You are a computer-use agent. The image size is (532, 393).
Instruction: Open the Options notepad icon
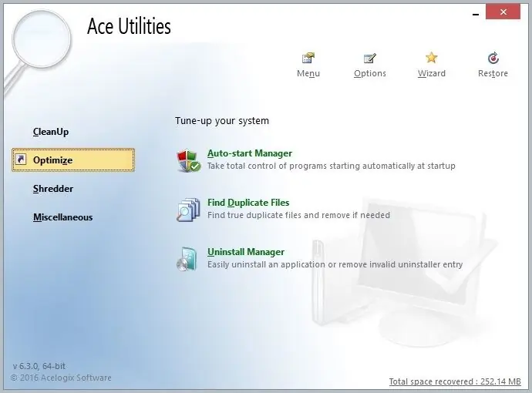(369, 59)
